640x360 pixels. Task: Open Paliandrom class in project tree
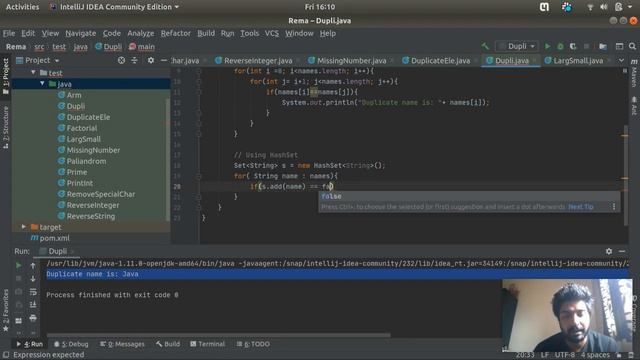tap(86, 161)
